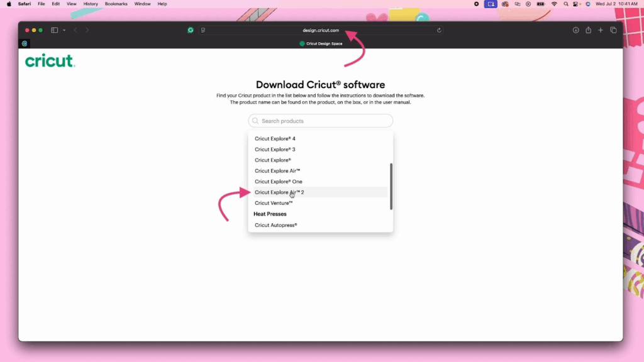Close the Safari window

coord(27,30)
